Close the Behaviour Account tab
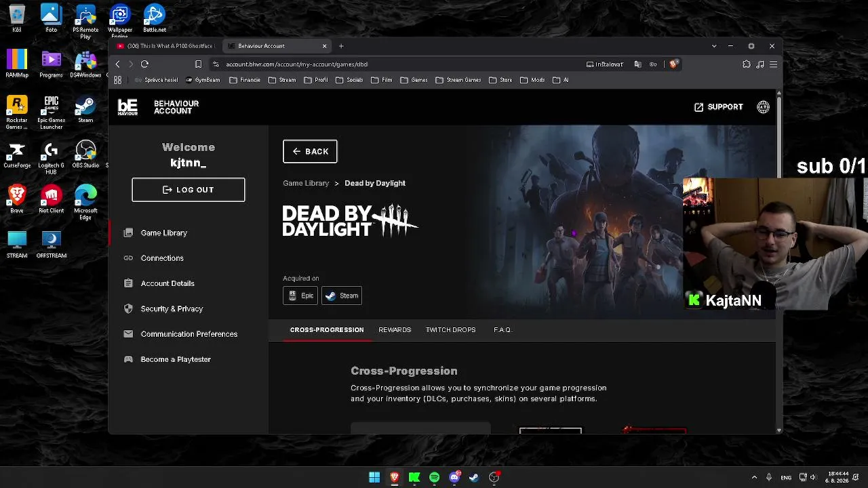Screen dimensions: 868x488 (x=324, y=46)
